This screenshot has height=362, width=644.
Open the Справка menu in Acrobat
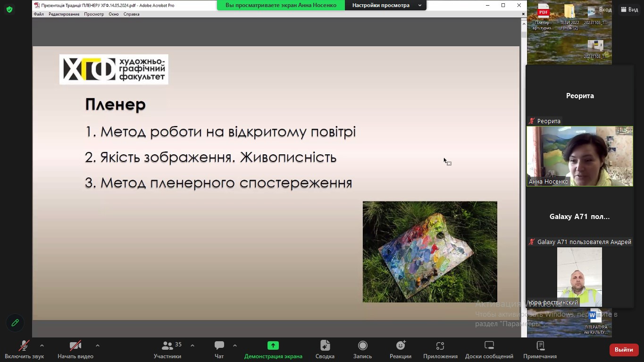[131, 14]
